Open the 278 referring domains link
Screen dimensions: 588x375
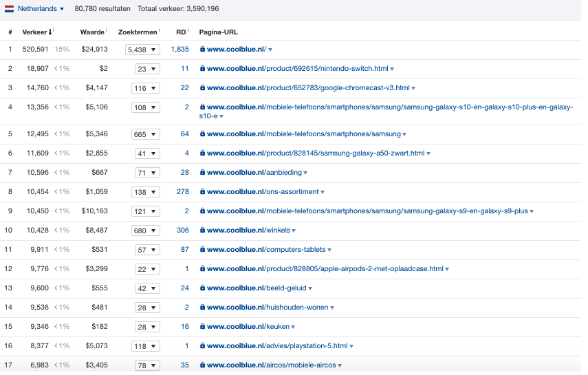[x=183, y=192]
